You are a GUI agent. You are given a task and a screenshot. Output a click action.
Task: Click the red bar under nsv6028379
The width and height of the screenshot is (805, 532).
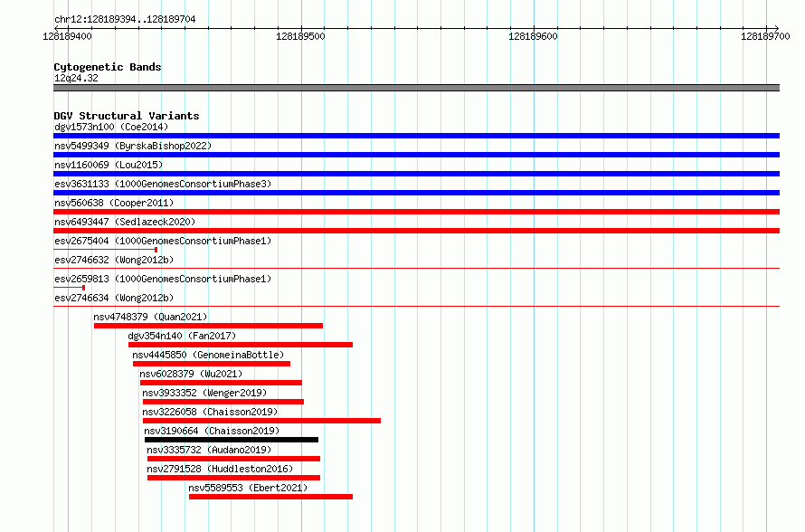pyautogui.click(x=222, y=383)
